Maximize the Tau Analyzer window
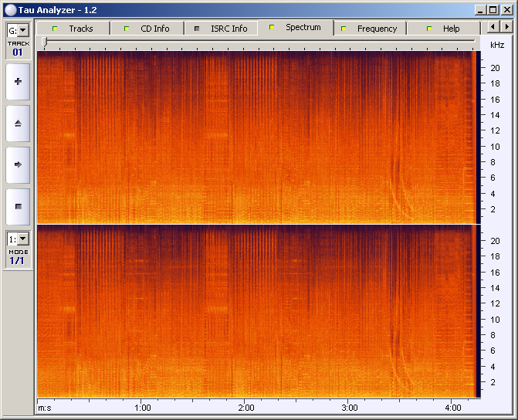Image resolution: width=518 pixels, height=420 pixels. pos(493,9)
